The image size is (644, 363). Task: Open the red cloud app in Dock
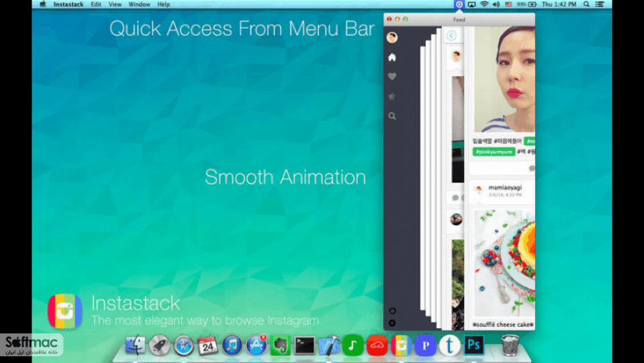377,345
